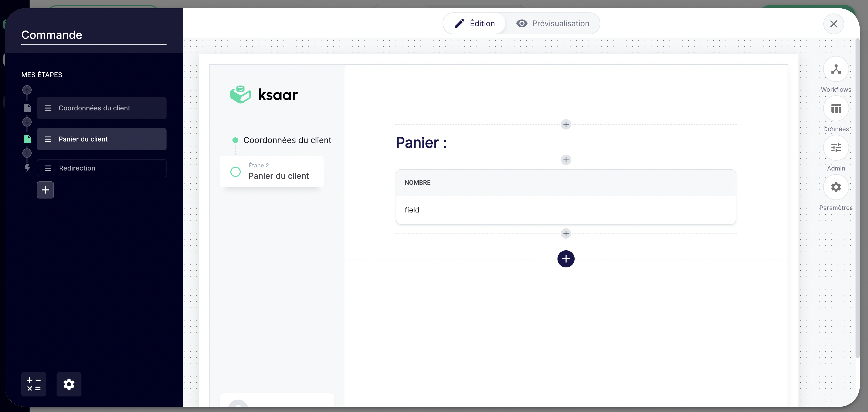The width and height of the screenshot is (868, 412).
Task: Open the Paramètres gear icon
Action: tap(836, 187)
